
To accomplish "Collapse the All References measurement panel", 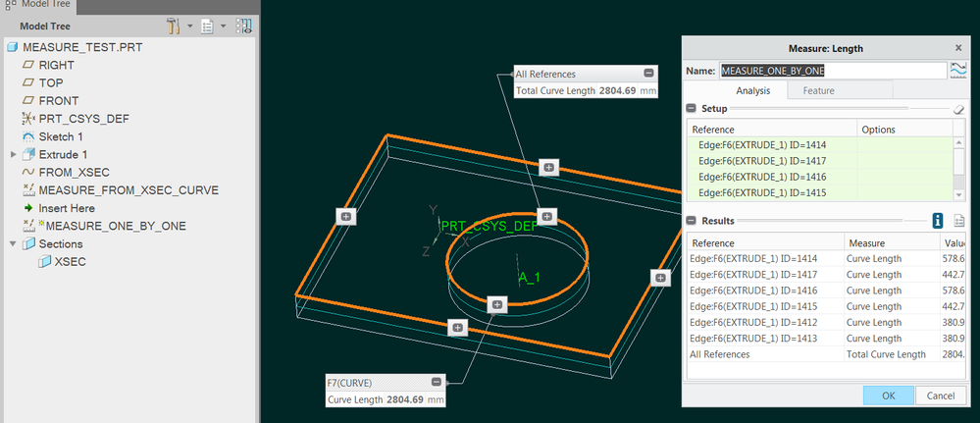I will [x=648, y=74].
